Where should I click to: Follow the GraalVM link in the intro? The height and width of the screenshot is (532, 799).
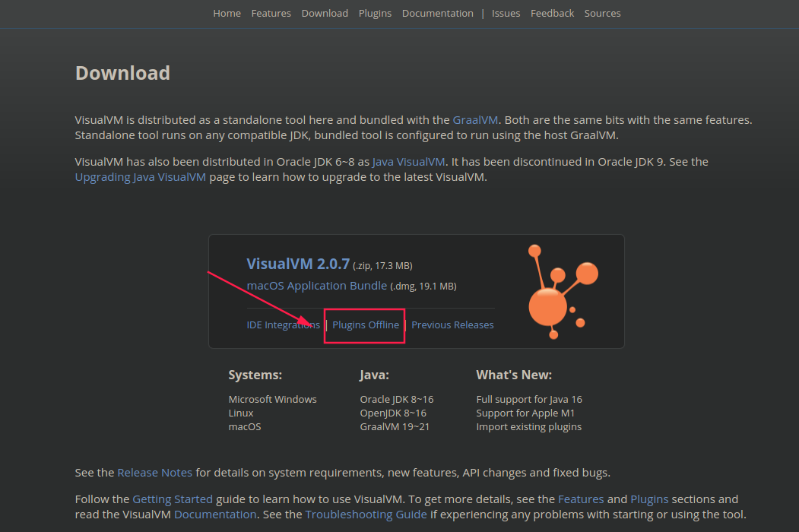475,120
